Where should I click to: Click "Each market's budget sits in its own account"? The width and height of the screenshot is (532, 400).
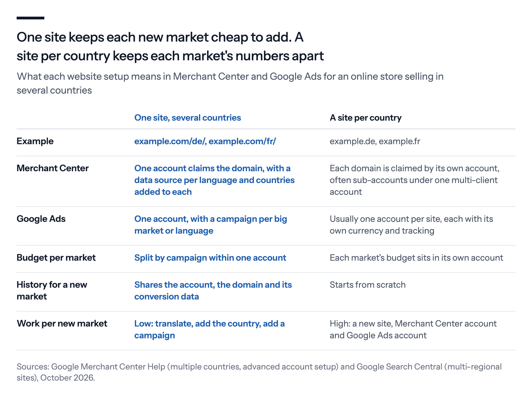click(x=416, y=258)
